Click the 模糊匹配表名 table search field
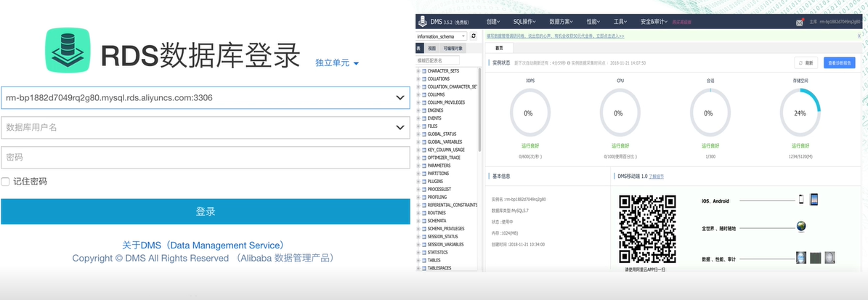The image size is (868, 300). pyautogui.click(x=437, y=60)
